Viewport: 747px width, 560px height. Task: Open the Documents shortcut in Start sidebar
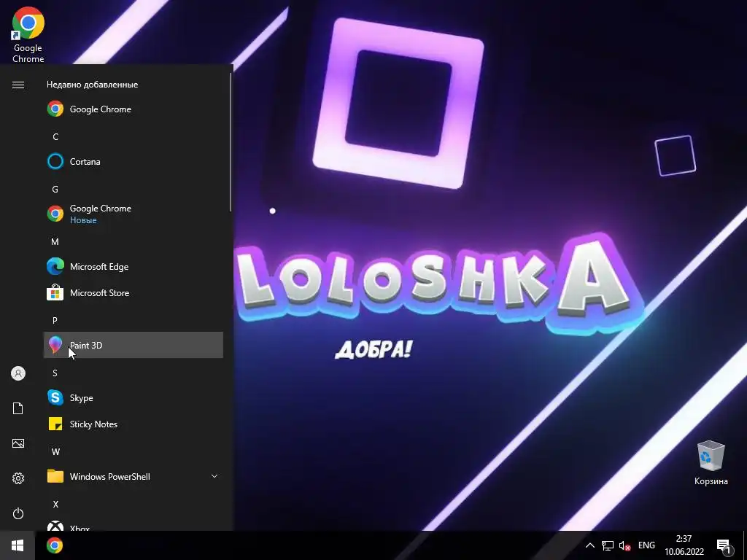point(18,408)
